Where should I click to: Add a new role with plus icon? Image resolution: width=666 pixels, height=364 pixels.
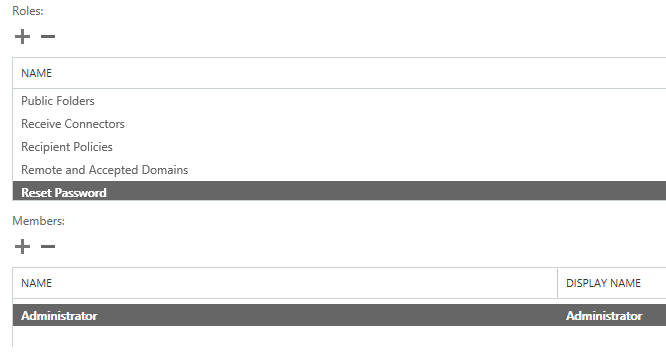pyautogui.click(x=23, y=37)
